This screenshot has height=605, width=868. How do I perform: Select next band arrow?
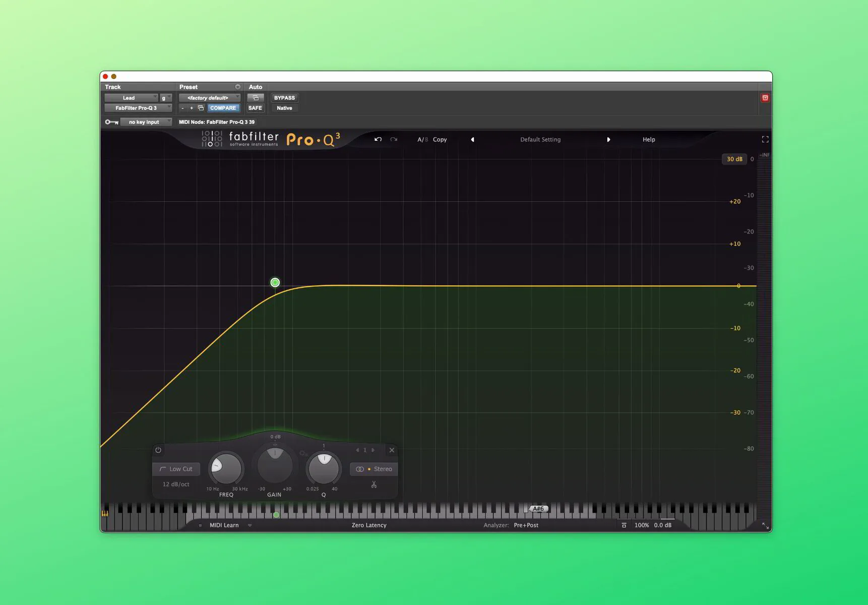[x=373, y=450]
